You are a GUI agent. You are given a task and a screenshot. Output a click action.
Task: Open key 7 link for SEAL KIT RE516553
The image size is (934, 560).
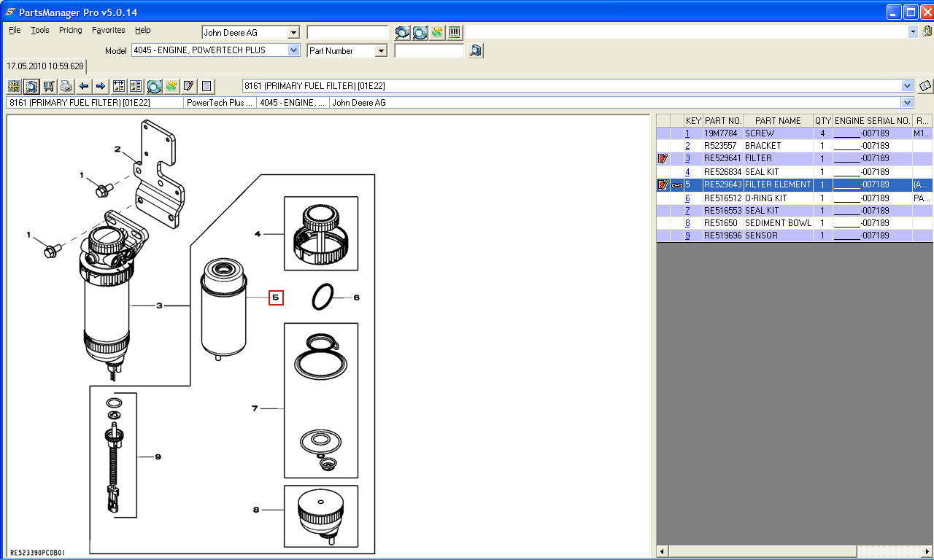coord(687,211)
